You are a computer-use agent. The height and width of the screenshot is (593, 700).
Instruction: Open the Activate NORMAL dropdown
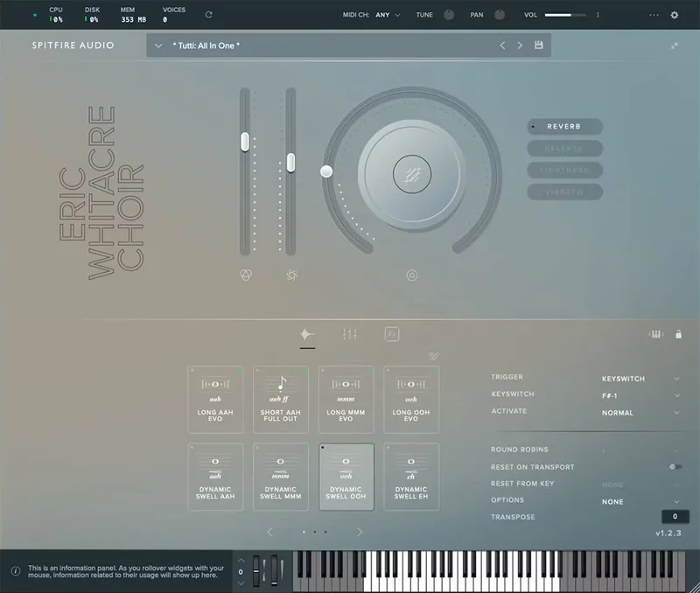coord(640,413)
